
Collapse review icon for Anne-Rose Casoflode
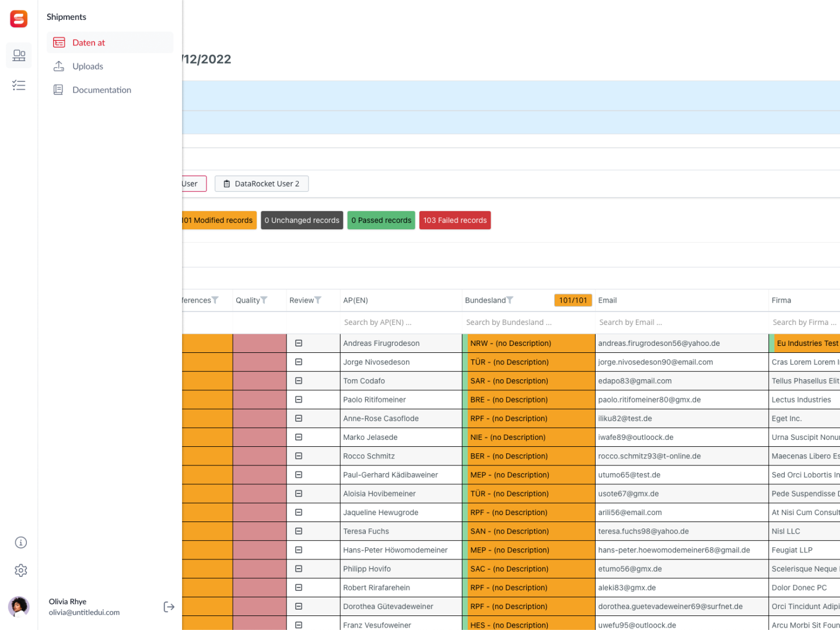[x=299, y=418]
